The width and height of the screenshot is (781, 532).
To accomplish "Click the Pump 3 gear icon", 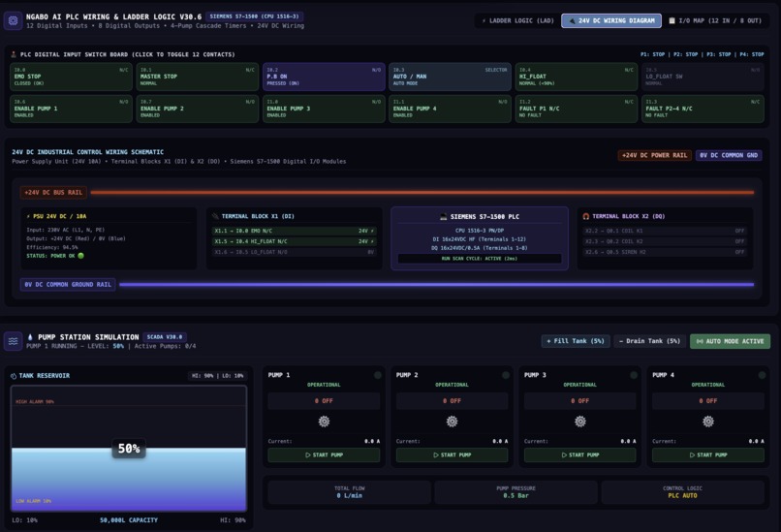I will (580, 422).
